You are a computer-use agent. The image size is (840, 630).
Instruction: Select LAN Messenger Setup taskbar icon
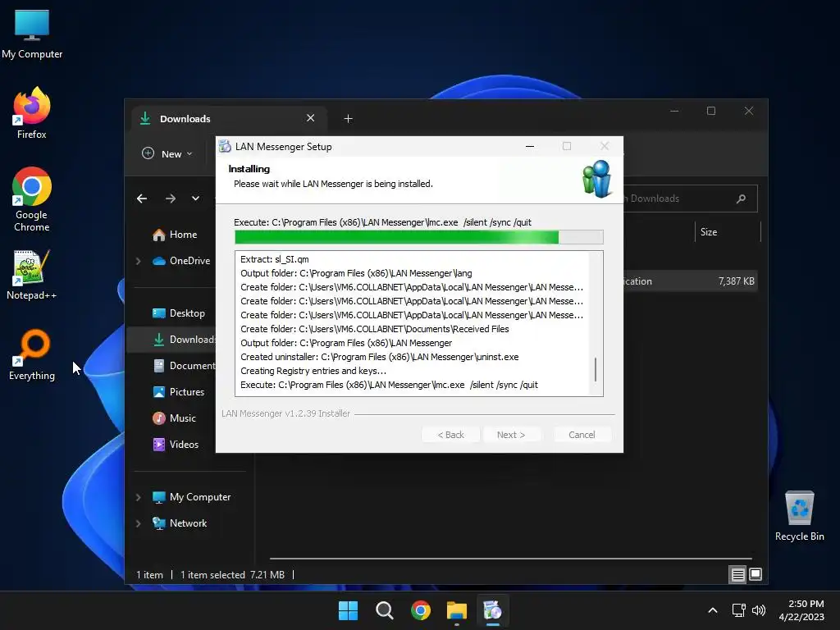(x=492, y=610)
